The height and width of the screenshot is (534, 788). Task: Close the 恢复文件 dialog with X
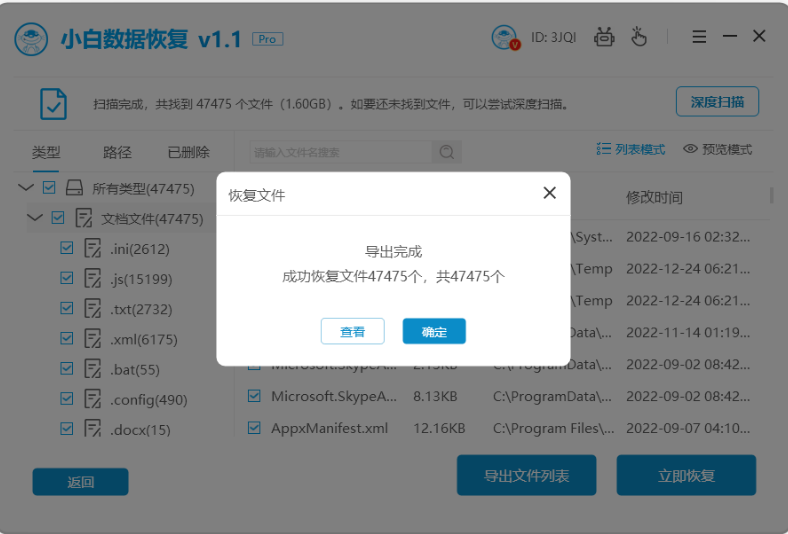[549, 193]
